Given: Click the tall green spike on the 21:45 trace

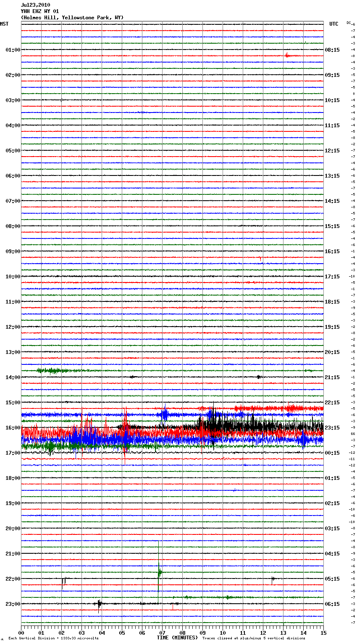Looking at the screenshot, I should (x=159, y=572).
